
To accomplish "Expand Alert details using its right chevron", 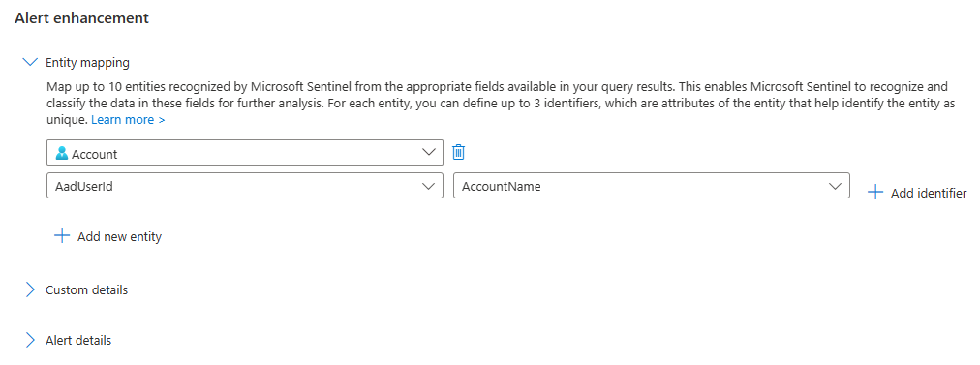I will (x=29, y=340).
